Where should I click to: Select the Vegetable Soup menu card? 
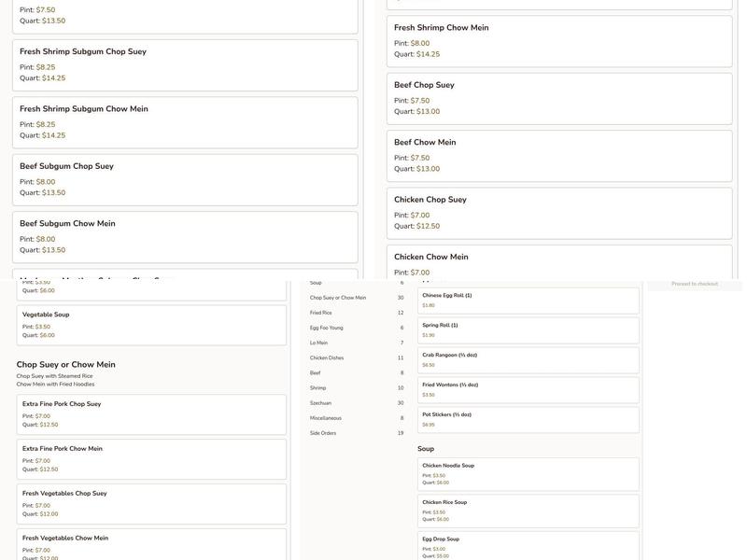(151, 325)
